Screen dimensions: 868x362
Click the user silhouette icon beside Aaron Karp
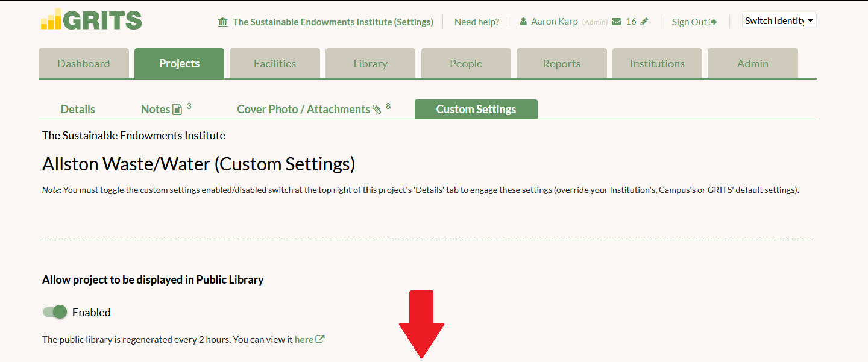[x=523, y=22]
